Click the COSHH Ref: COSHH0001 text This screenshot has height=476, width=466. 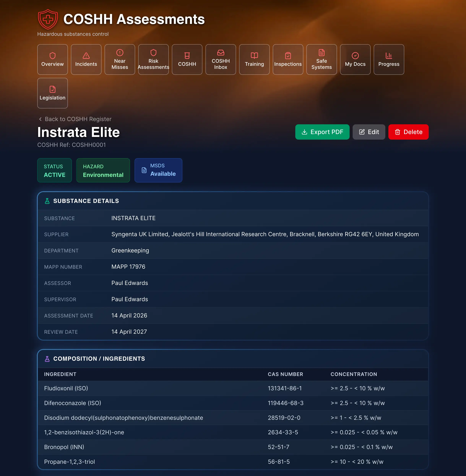click(x=71, y=145)
